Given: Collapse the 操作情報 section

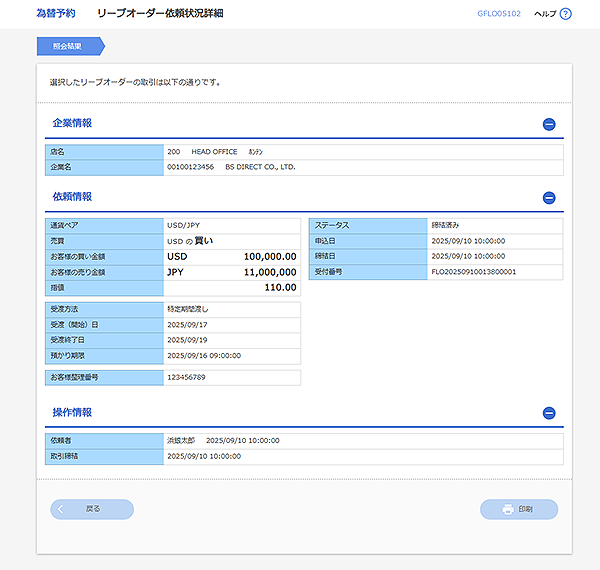Looking at the screenshot, I should [x=549, y=413].
